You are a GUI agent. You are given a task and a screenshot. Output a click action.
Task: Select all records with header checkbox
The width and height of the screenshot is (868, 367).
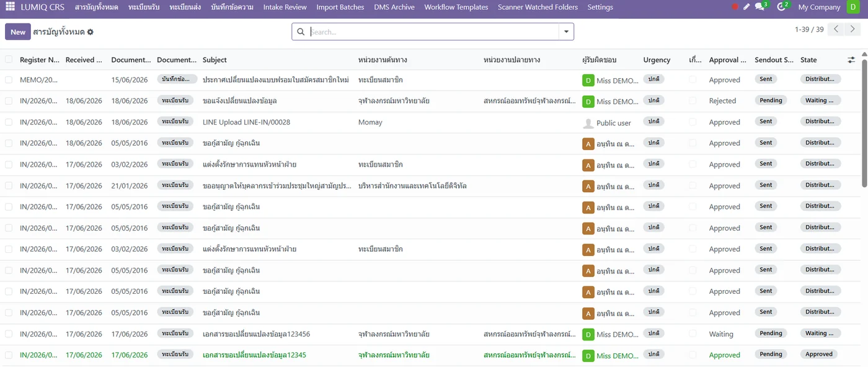click(x=9, y=60)
